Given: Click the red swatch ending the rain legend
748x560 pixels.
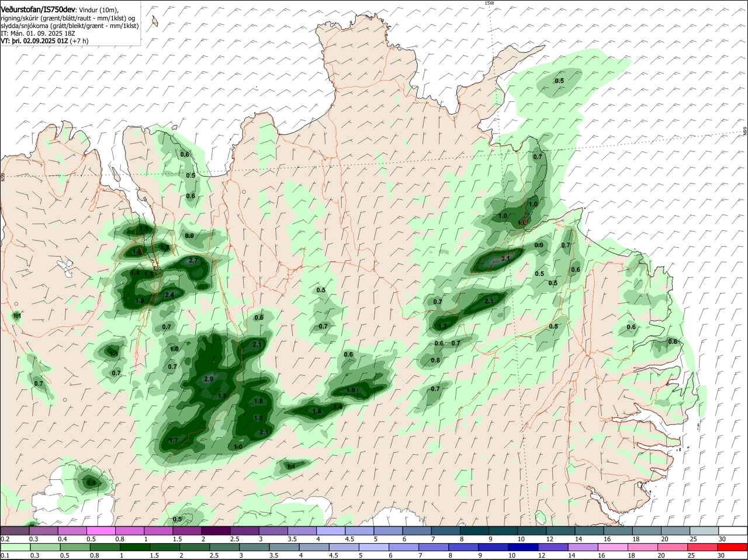Looking at the screenshot, I should (x=733, y=548).
